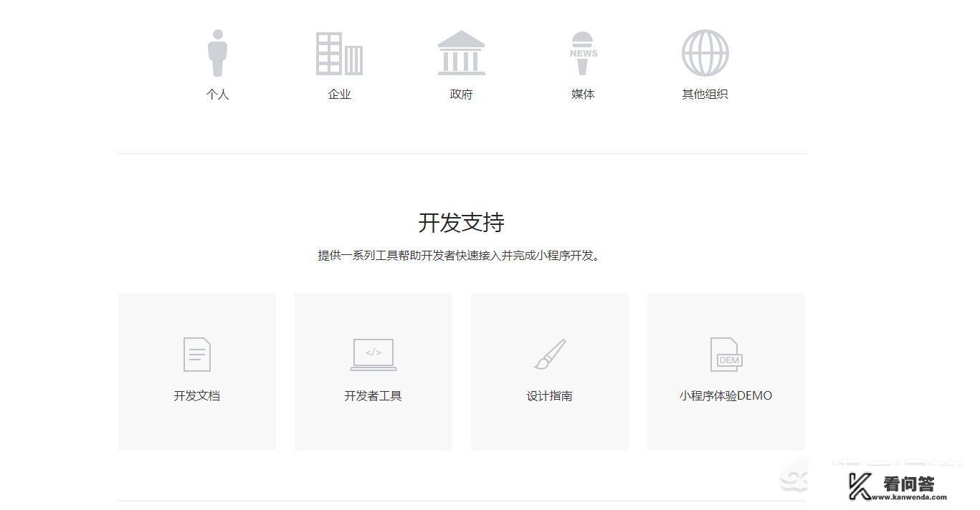Click the 媒体 NEWS microphone icon
The image size is (980, 510).
click(582, 50)
